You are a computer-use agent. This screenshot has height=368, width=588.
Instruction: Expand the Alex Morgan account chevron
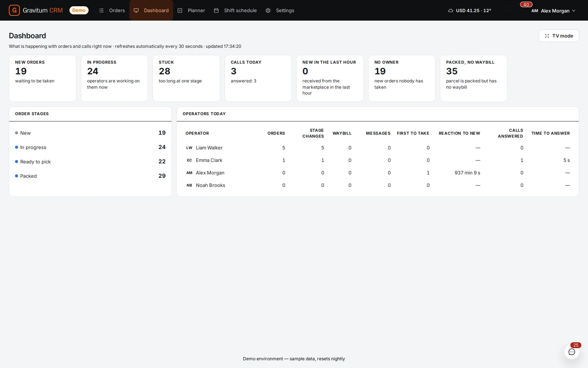(574, 11)
